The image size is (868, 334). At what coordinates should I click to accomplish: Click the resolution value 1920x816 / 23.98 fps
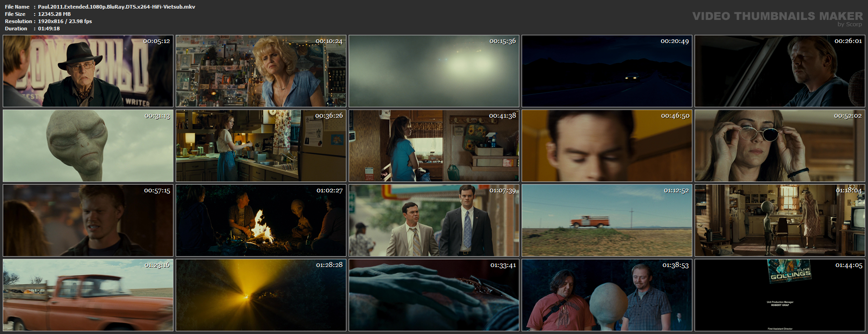click(x=65, y=21)
